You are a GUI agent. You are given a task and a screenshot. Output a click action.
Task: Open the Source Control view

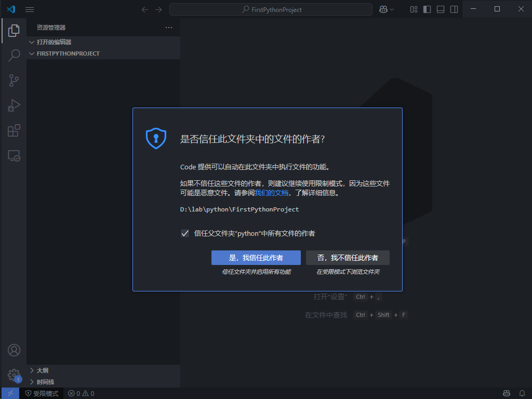pos(14,80)
